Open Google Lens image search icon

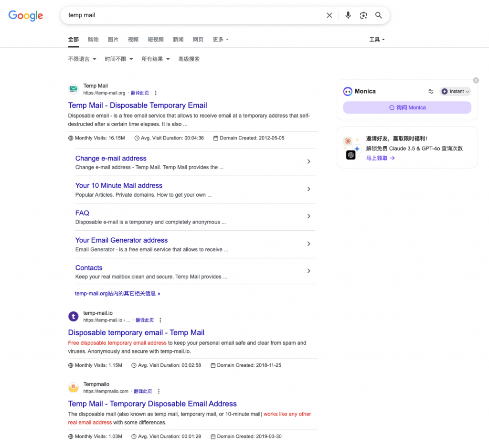point(363,15)
